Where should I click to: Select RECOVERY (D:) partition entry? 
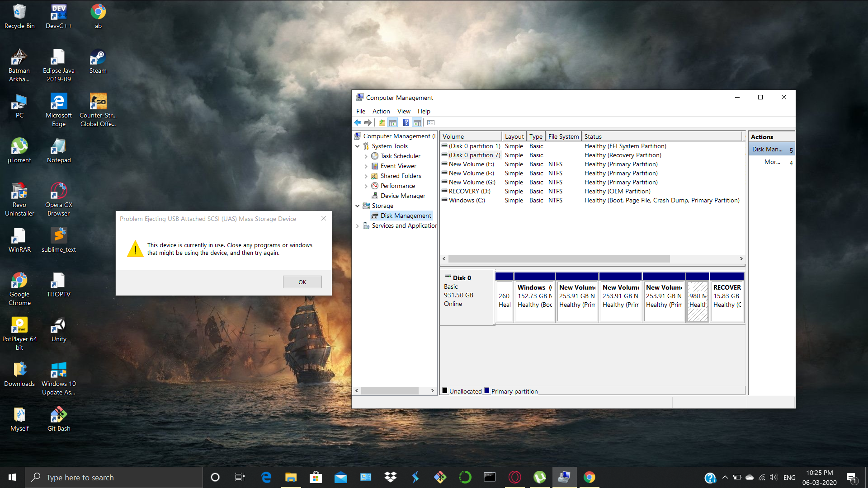click(x=467, y=191)
